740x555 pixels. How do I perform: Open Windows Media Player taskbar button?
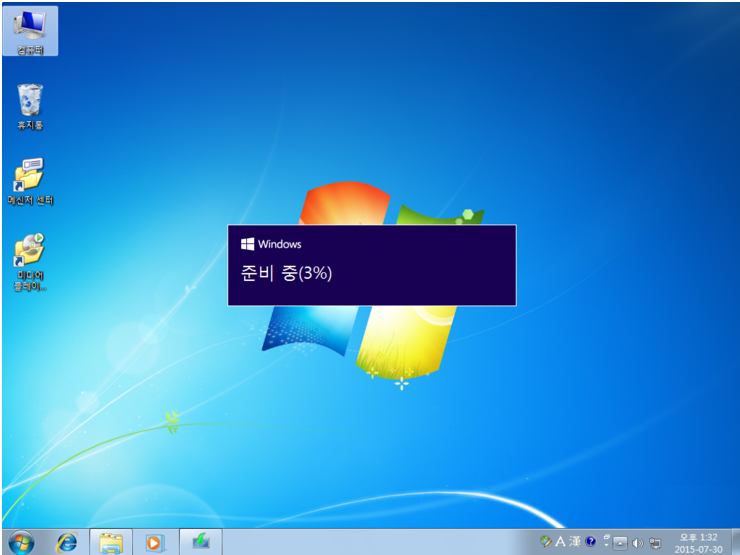click(x=154, y=541)
